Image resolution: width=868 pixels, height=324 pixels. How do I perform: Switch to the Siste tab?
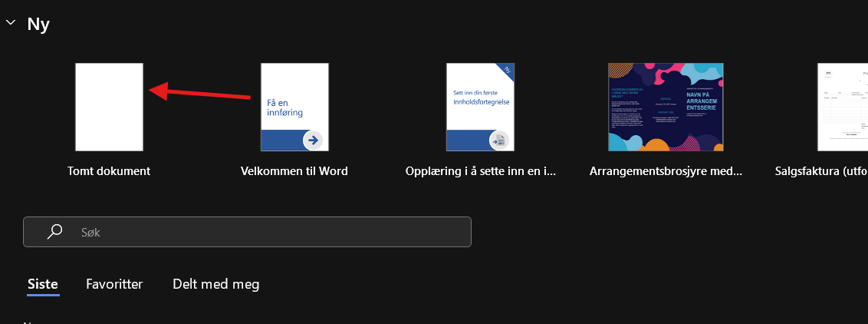(43, 284)
